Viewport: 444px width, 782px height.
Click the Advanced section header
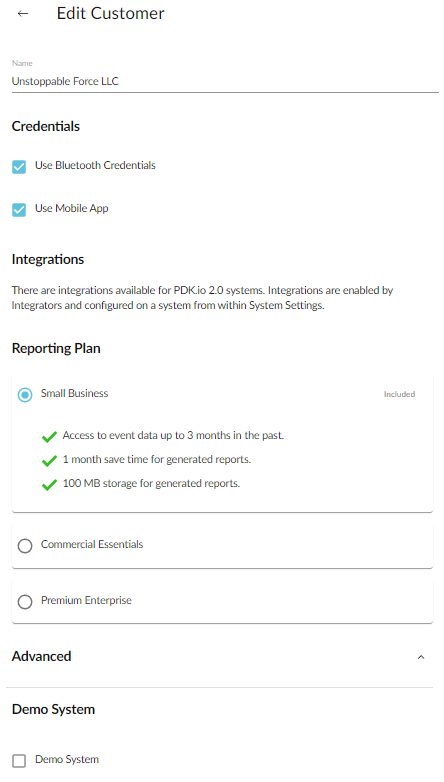pyautogui.click(x=41, y=656)
